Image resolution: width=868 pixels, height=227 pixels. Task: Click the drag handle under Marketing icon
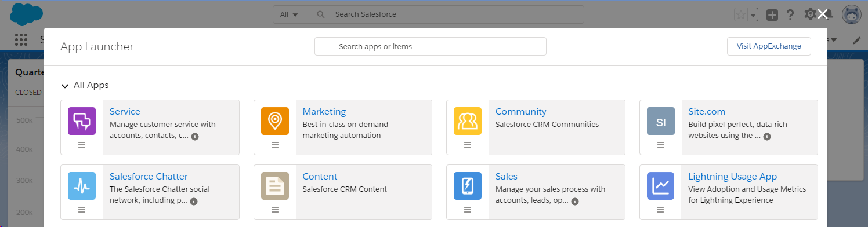[x=275, y=145]
